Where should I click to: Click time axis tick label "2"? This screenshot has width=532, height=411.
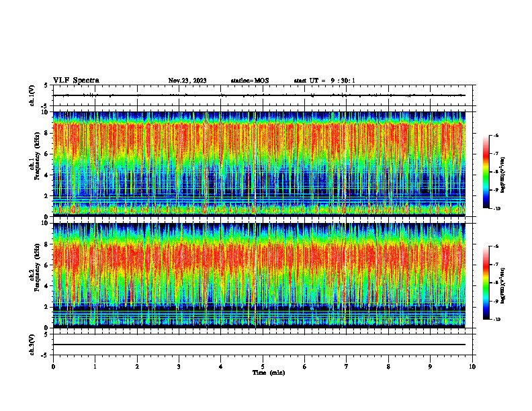pyautogui.click(x=137, y=367)
